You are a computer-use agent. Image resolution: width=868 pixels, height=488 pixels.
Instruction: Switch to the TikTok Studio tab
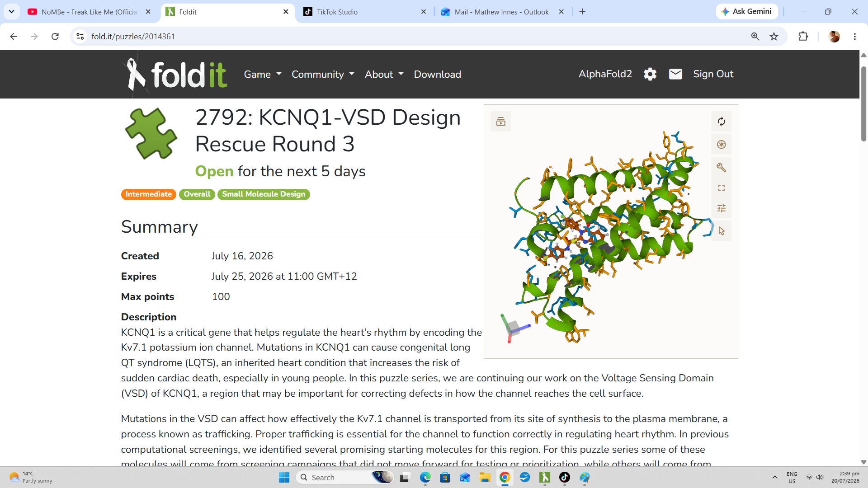coord(365,12)
